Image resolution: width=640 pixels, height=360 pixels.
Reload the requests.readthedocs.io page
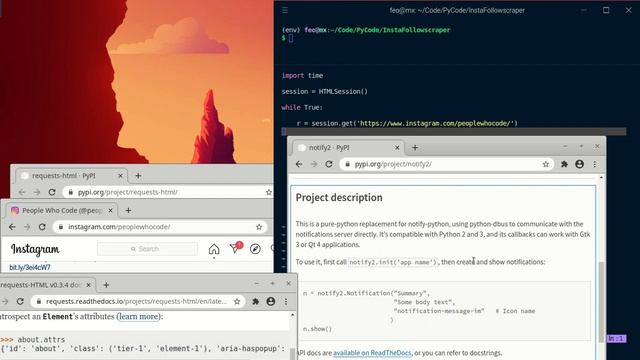(x=20, y=302)
